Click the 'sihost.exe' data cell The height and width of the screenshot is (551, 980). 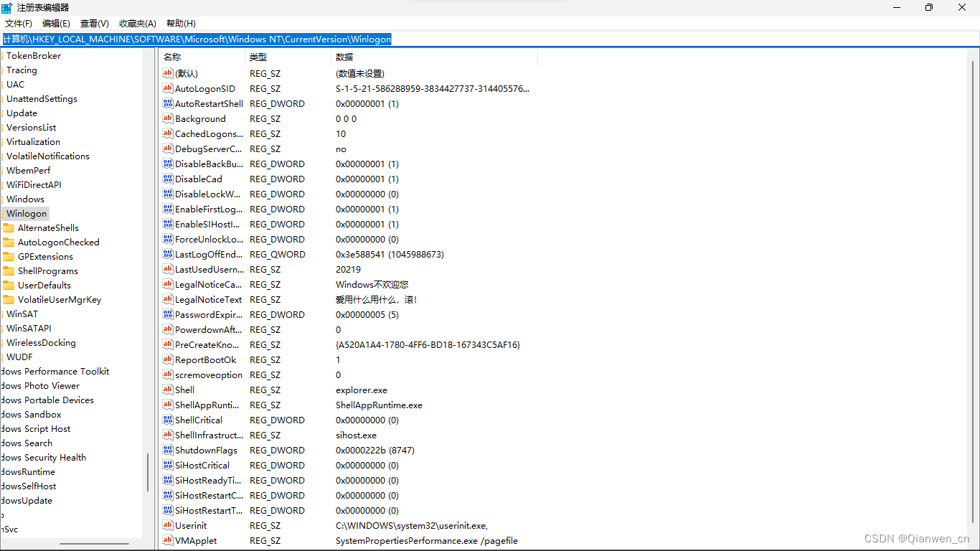[356, 435]
